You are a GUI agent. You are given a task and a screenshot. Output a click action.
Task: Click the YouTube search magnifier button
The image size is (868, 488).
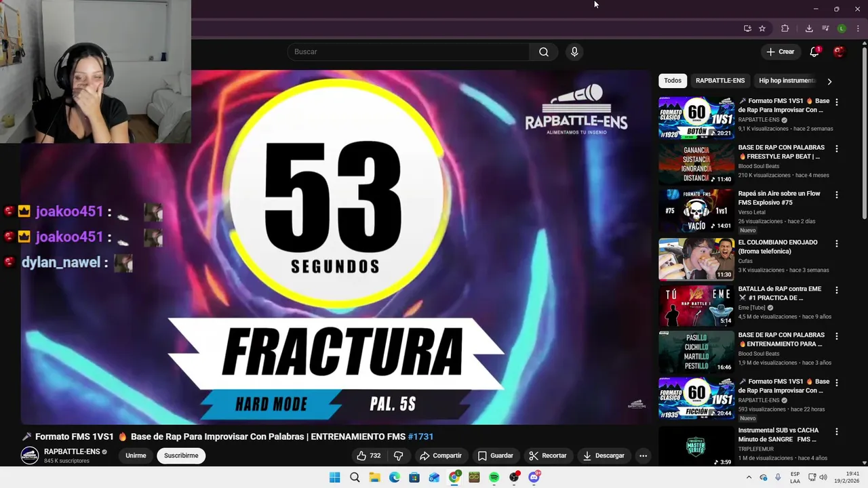click(x=544, y=52)
